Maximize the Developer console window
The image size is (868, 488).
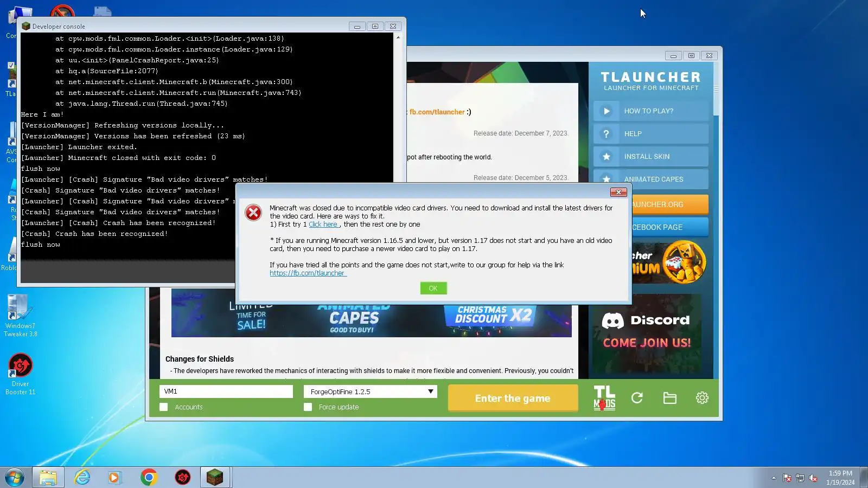[375, 26]
